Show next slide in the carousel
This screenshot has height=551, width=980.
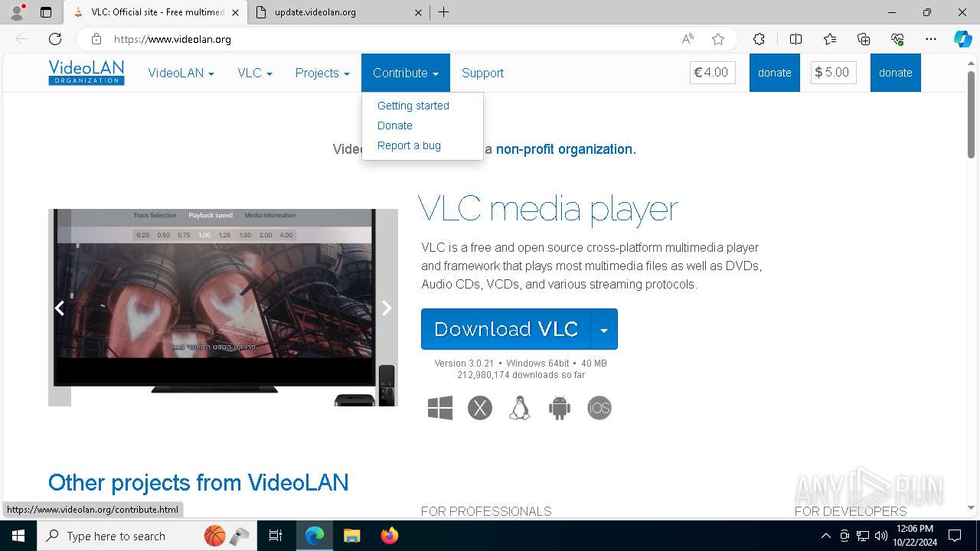click(387, 308)
